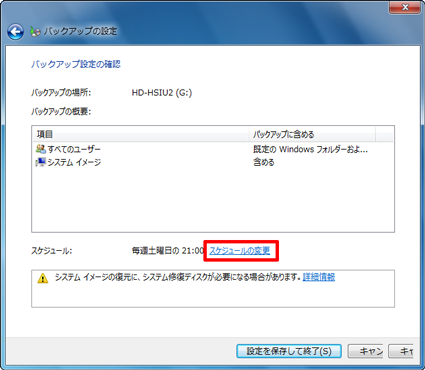Click the HD-HSIU2 (G:) location text
This screenshot has height=370, width=425.
[x=162, y=93]
